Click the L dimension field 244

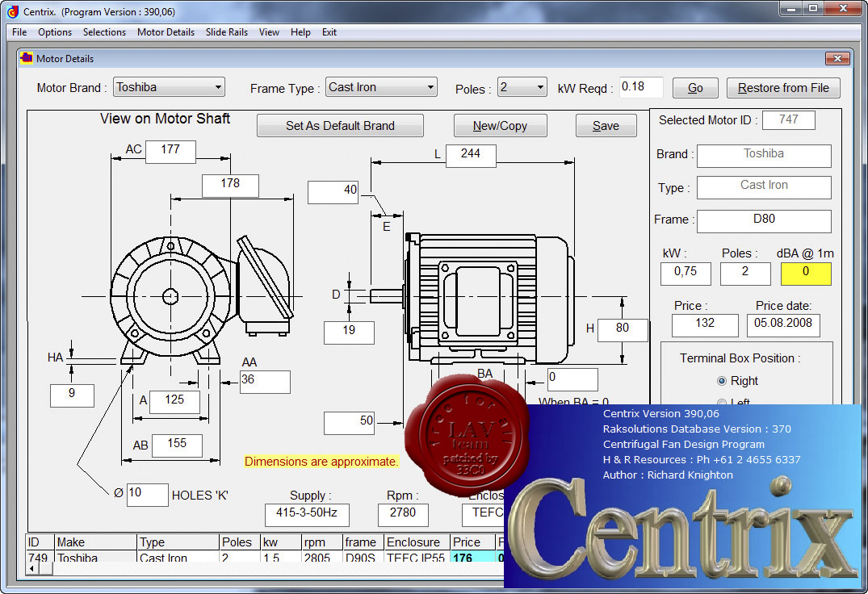tap(471, 156)
